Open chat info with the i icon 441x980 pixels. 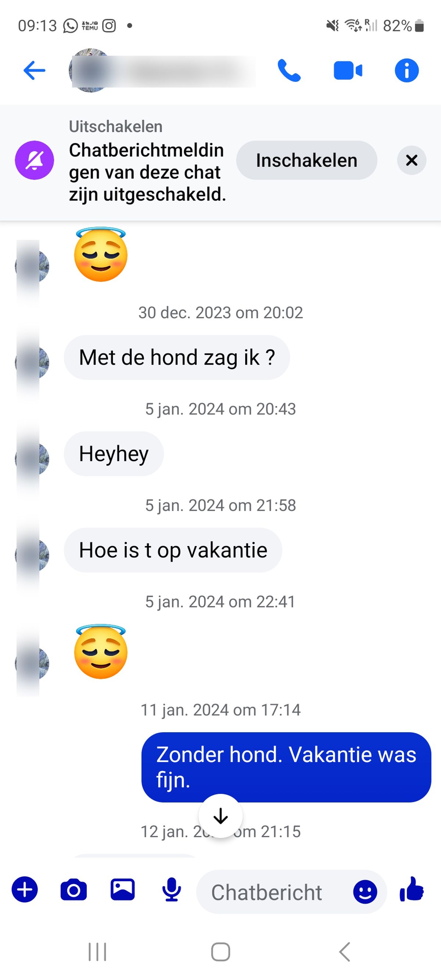[406, 71]
